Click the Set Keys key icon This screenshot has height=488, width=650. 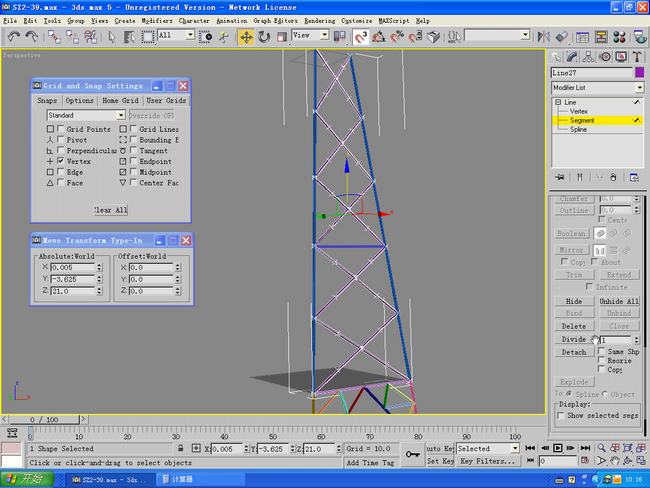(x=412, y=454)
